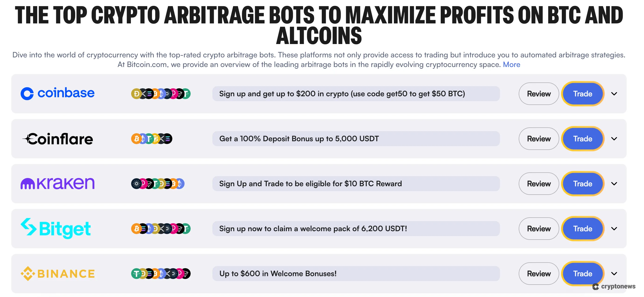Image resolution: width=644 pixels, height=297 pixels.
Task: Click the Bitcoin coin icon beside Coinflare
Action: [x=136, y=139]
